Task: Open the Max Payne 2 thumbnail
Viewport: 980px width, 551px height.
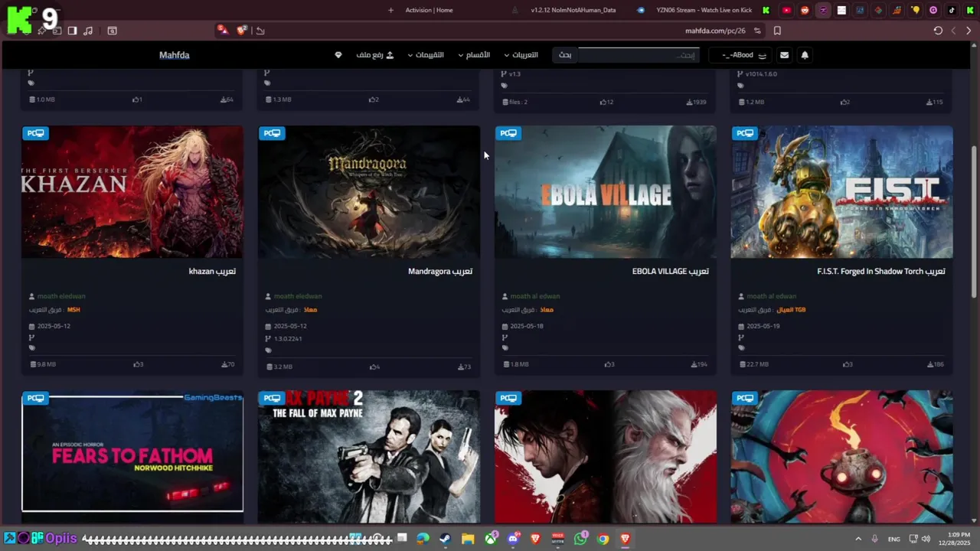Action: click(369, 457)
